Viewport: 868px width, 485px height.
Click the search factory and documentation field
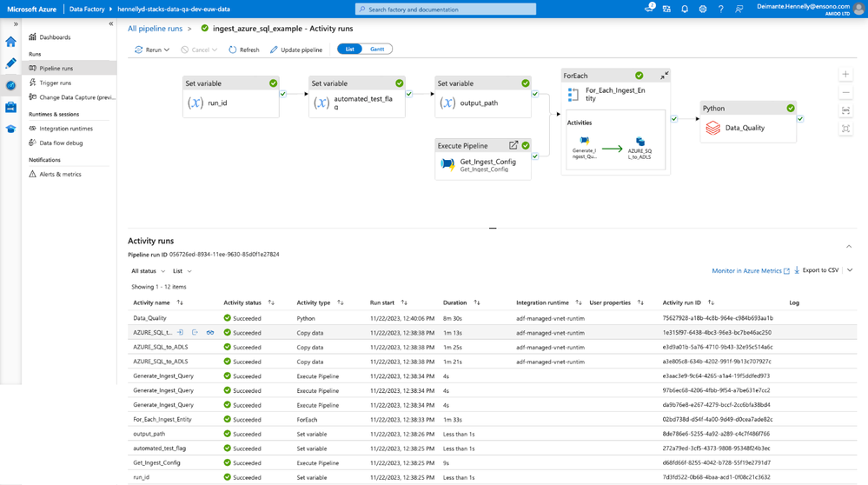point(446,10)
